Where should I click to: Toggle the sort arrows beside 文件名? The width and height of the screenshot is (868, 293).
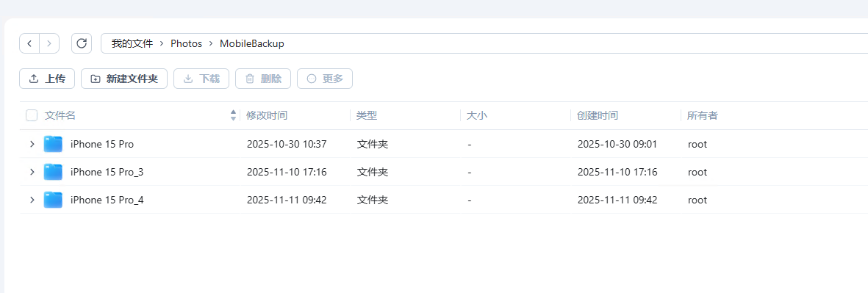click(233, 115)
